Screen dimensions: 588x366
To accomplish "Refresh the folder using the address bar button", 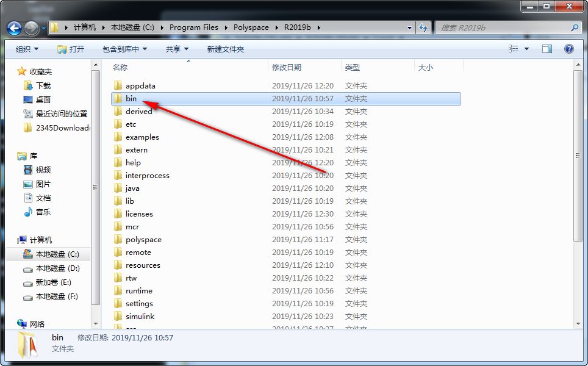I will tap(423, 27).
